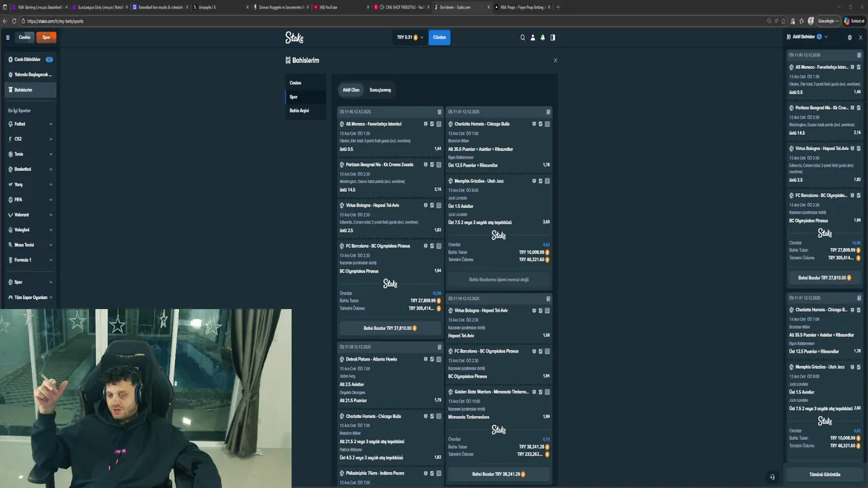Select Casino in Bahislerim dialog menu
Screen dimensions: 868x488
click(x=305, y=83)
